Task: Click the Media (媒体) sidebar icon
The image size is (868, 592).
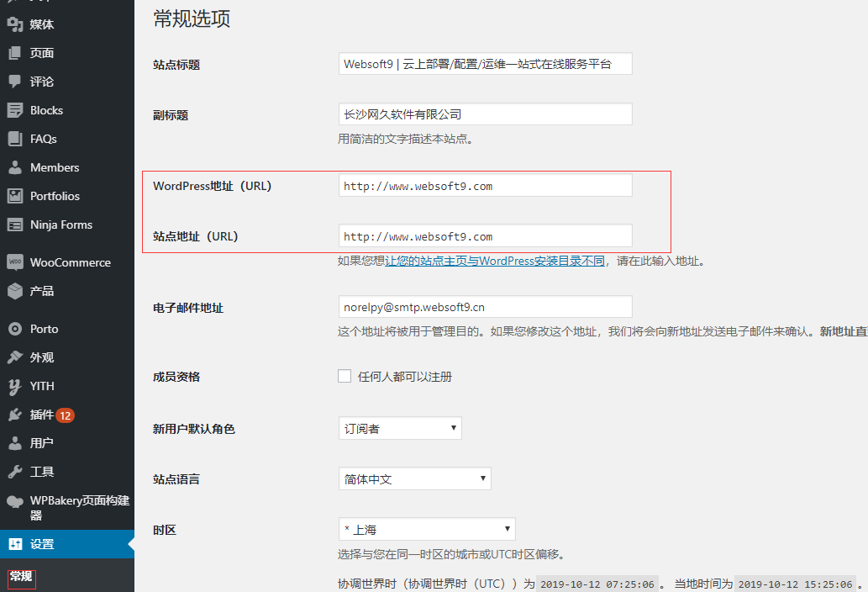Action: (14, 24)
